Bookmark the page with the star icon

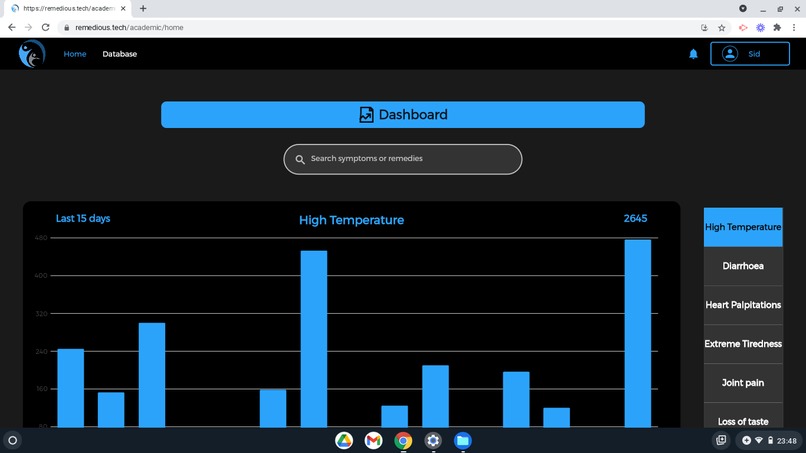(x=721, y=28)
